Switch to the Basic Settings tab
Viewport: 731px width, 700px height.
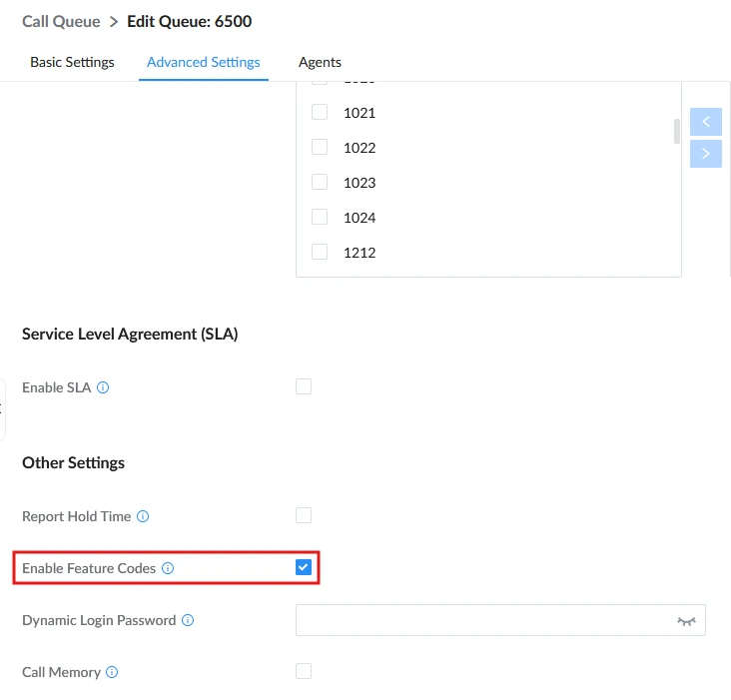72,62
